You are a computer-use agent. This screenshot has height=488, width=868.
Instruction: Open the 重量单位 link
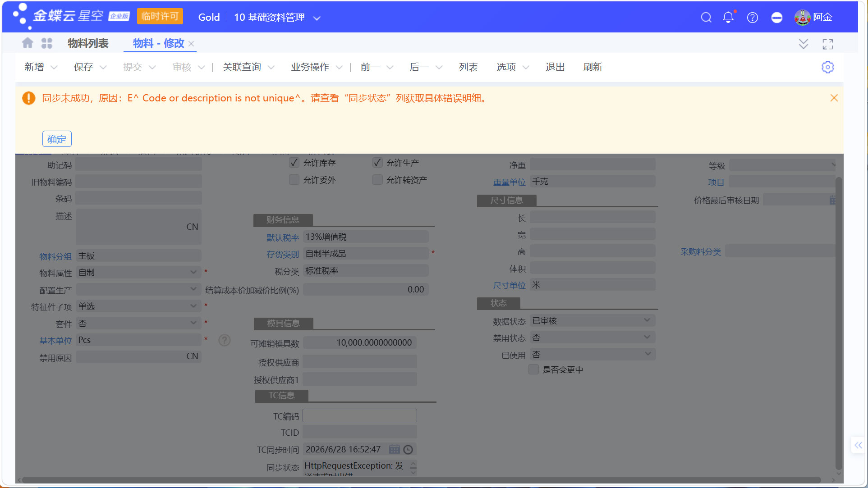pyautogui.click(x=510, y=182)
